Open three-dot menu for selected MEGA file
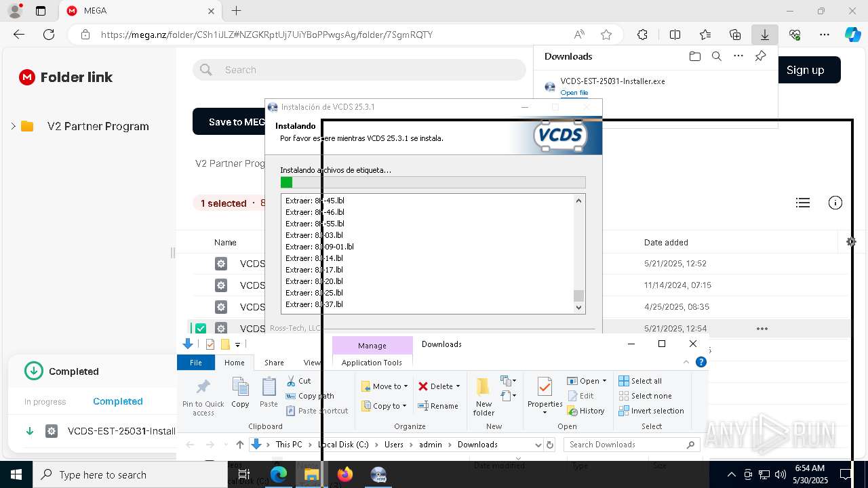The image size is (868, 488). click(x=762, y=329)
